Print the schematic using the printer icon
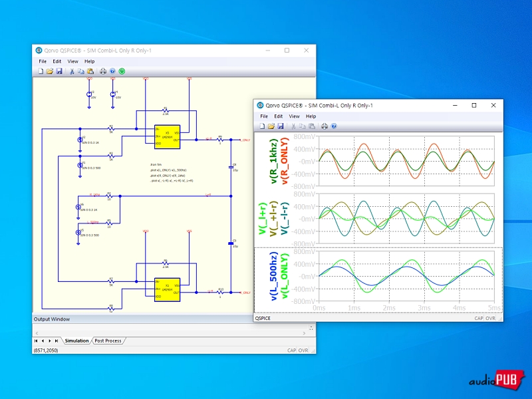This screenshot has width=532, height=399. 102,71
